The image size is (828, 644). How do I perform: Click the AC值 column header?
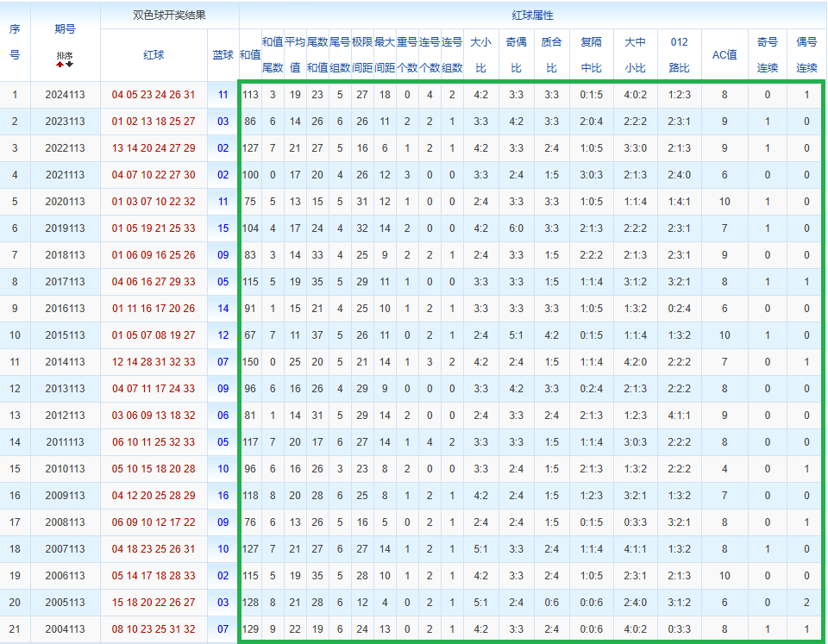[724, 55]
